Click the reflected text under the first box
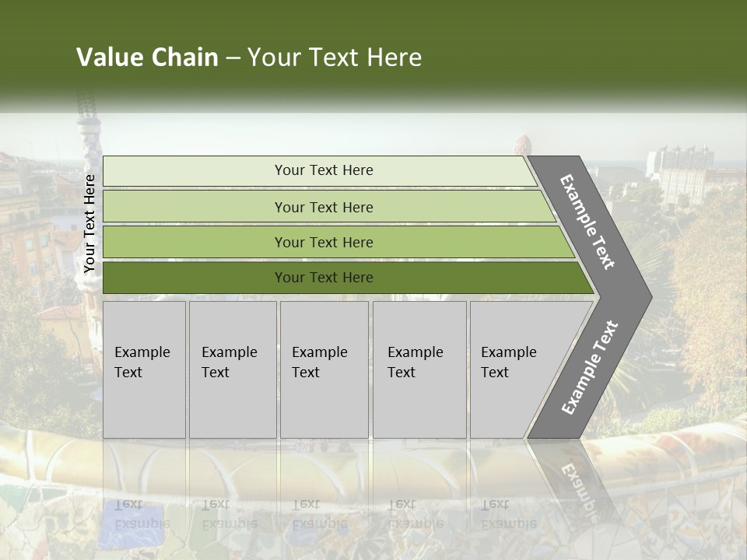747x560 pixels. point(142,513)
